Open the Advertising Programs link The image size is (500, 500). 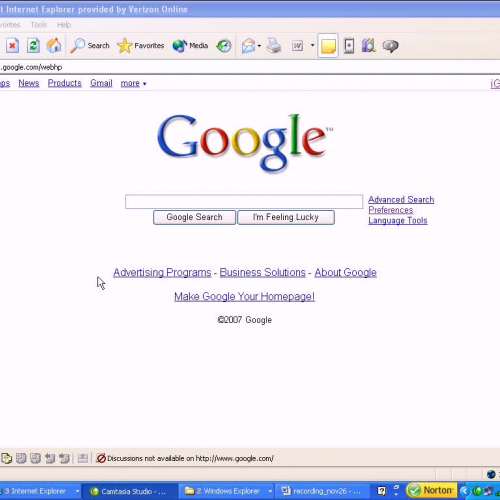tap(162, 273)
